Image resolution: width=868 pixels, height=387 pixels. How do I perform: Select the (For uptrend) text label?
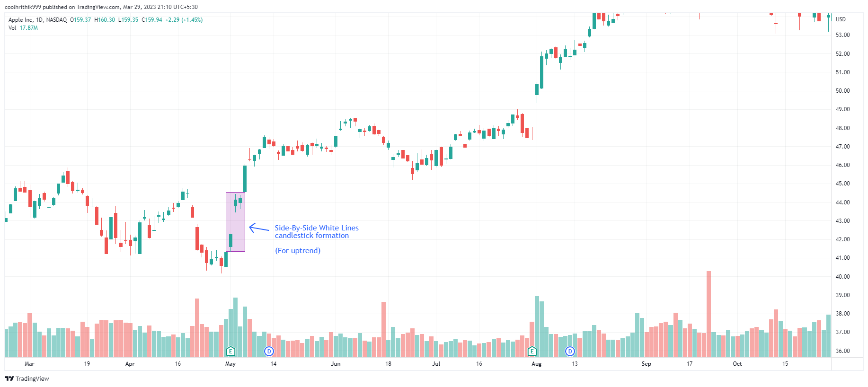tap(298, 251)
